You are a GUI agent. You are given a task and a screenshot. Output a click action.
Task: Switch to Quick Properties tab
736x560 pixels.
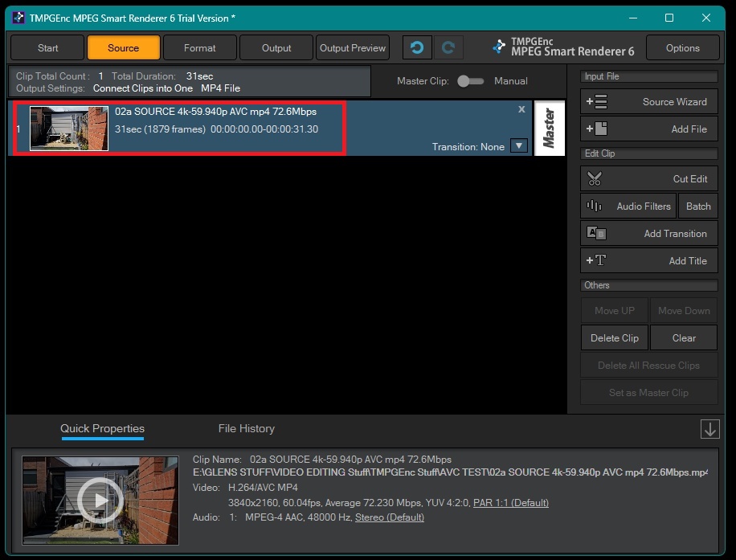[x=102, y=428]
